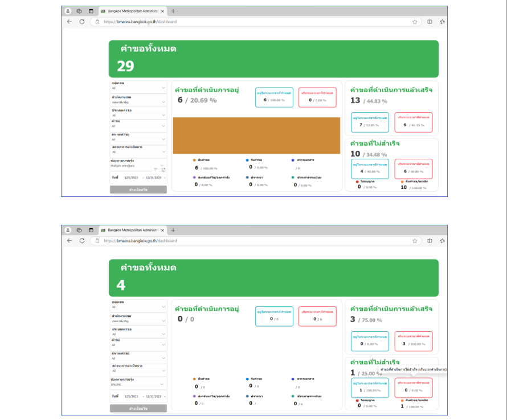Screen dimensions: 507x420
Task: Click the grey clear-filters button in the top dashboard
Action: click(x=138, y=190)
